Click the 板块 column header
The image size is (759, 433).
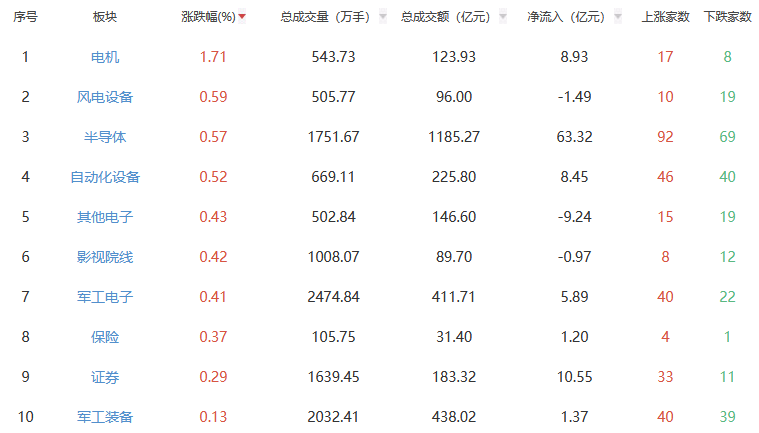[104, 17]
